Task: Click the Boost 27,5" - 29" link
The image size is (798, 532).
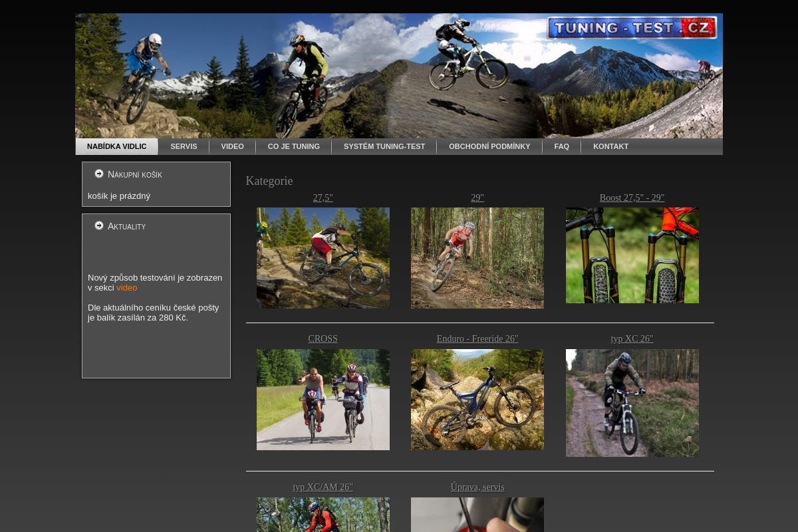Action: (x=632, y=198)
